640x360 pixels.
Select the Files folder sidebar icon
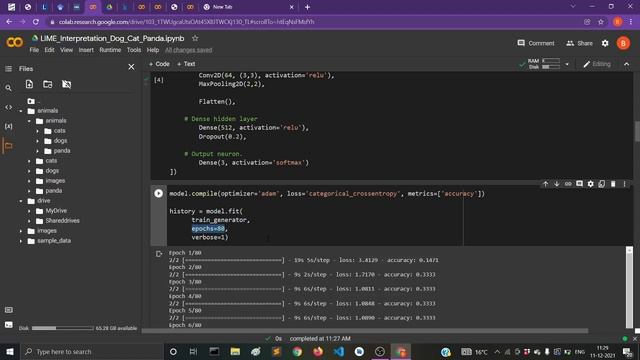click(8, 145)
